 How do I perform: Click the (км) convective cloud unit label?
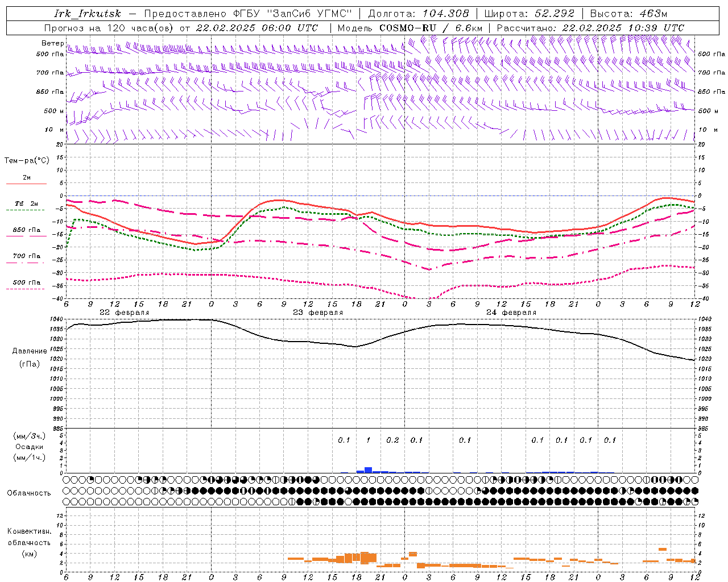pyautogui.click(x=30, y=554)
